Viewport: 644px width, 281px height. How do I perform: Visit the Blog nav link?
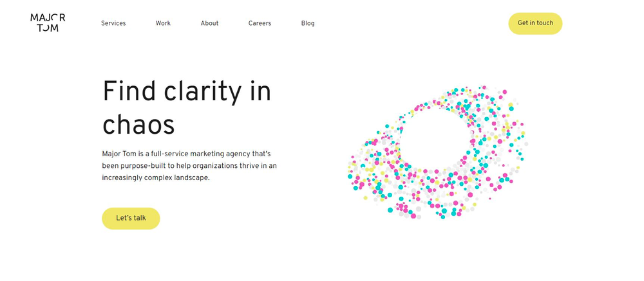tap(308, 23)
